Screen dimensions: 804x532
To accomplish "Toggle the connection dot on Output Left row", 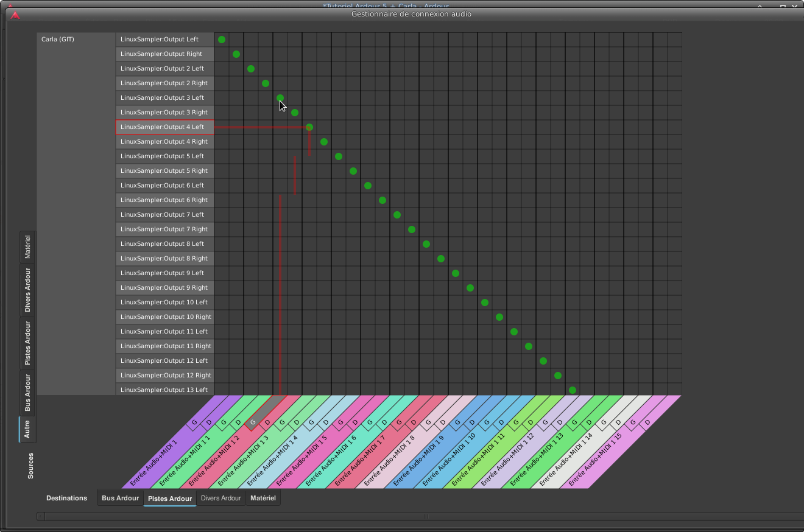I will pos(222,40).
